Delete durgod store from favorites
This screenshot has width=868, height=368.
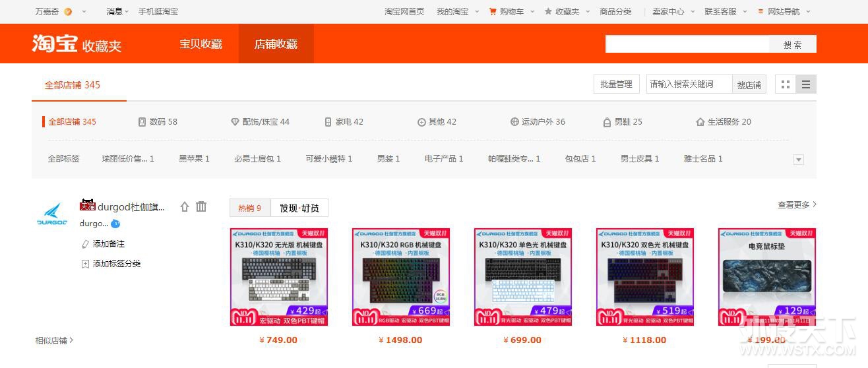pos(201,206)
